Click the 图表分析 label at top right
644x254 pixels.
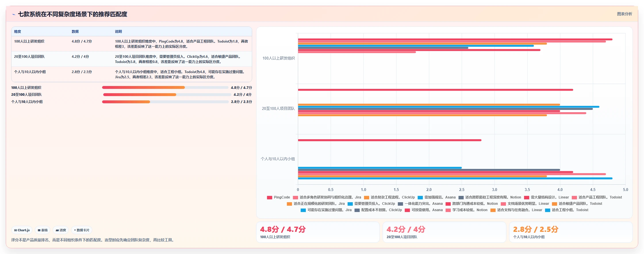(x=624, y=14)
